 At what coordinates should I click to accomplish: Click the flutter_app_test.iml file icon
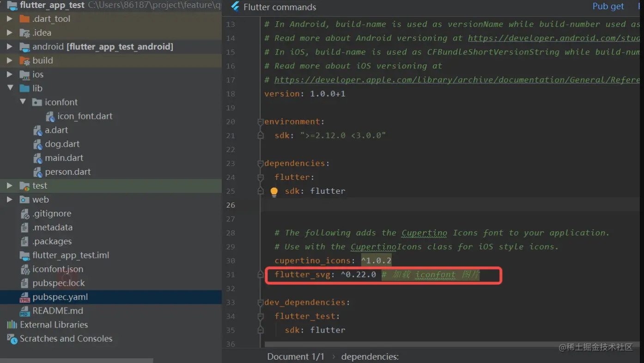tap(25, 255)
